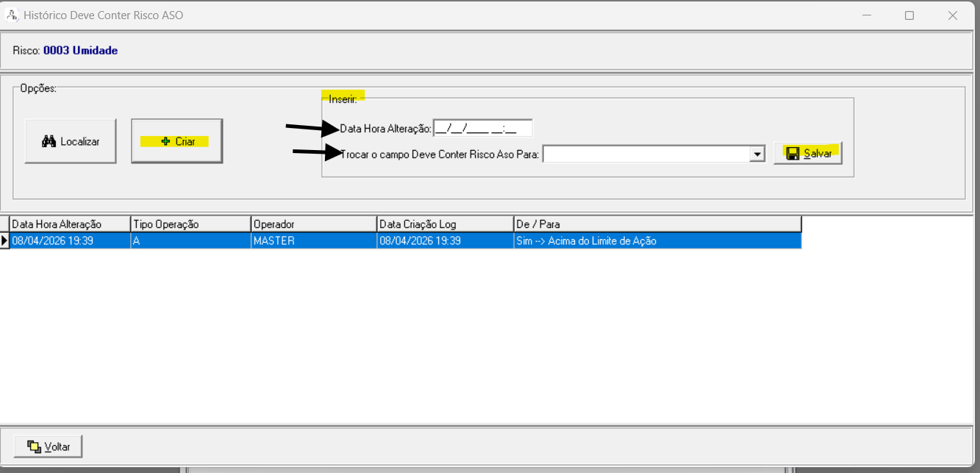Sort by Data Hora Alteração column header
The height and width of the screenshot is (473, 980).
pos(70,224)
